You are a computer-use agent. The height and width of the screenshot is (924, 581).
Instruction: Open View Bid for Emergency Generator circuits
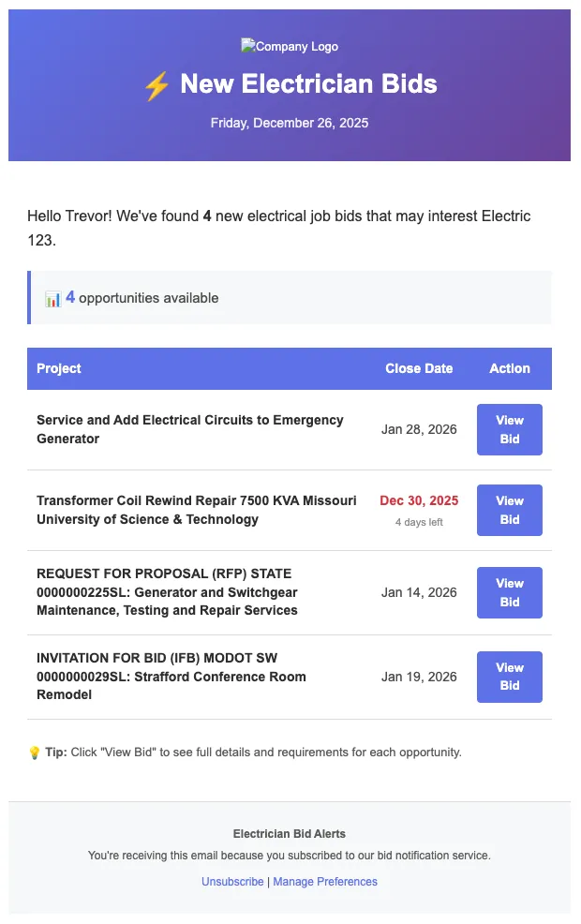click(509, 429)
